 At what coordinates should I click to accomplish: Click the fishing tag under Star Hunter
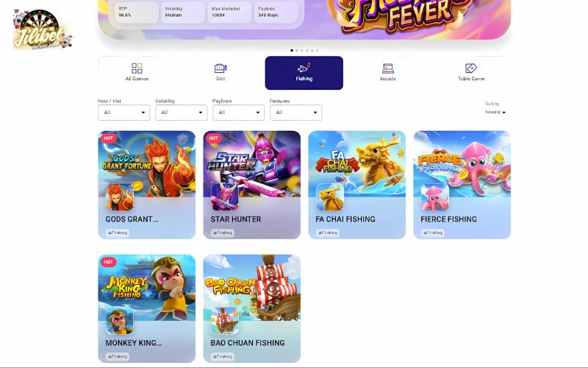pos(223,233)
